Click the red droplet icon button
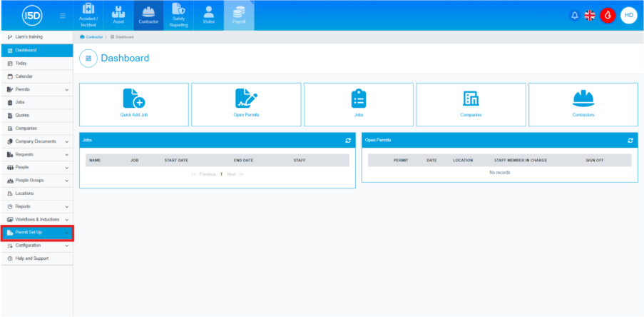 point(608,15)
